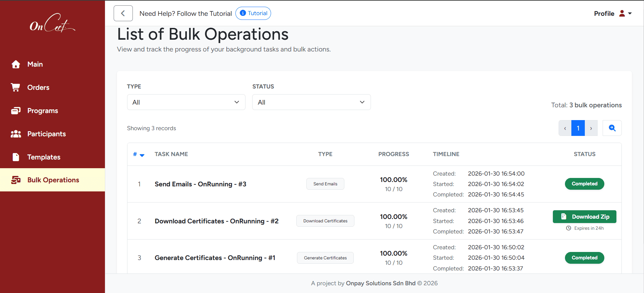Open Main in the sidebar

(52, 64)
